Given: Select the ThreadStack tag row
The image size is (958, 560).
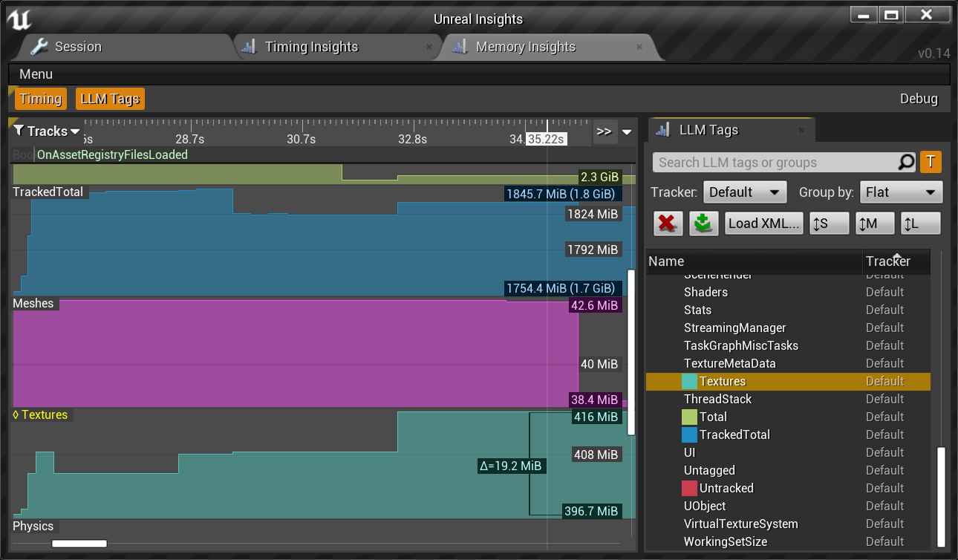Looking at the screenshot, I should [x=788, y=400].
